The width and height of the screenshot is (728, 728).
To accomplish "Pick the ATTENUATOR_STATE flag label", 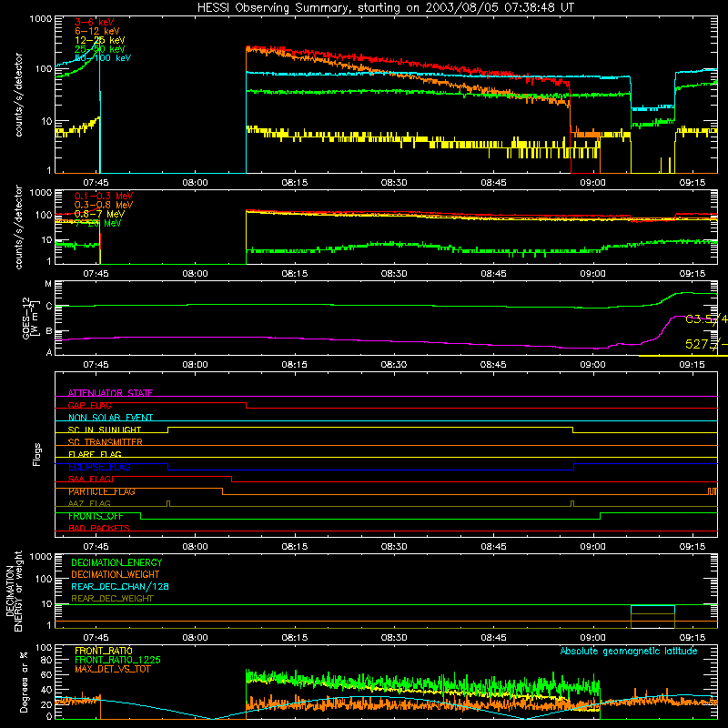I will (x=110, y=393).
